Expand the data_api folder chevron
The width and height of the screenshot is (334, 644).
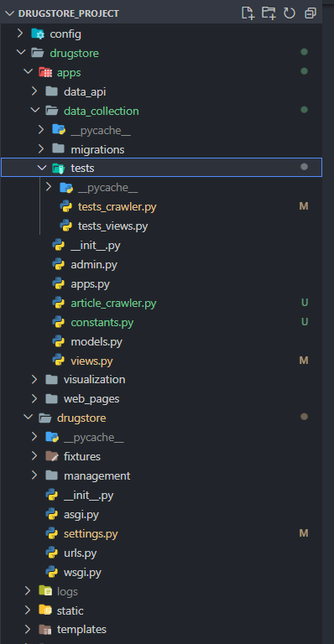pyautogui.click(x=34, y=91)
